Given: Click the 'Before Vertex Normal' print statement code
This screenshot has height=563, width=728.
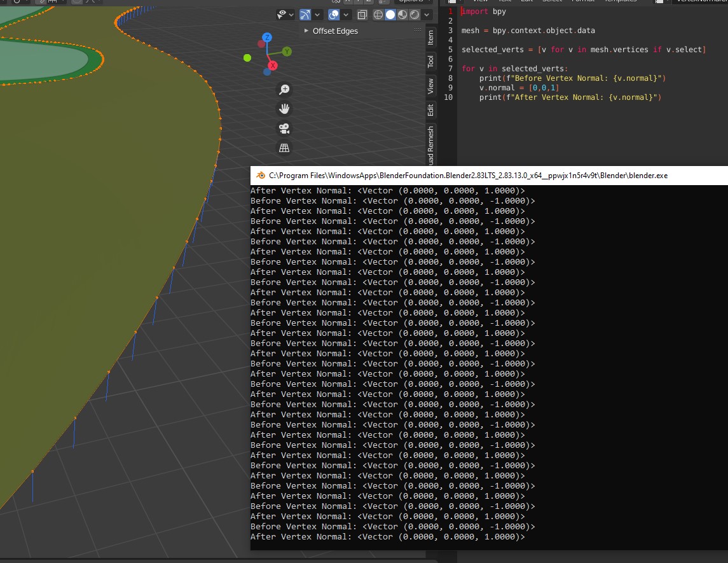Looking at the screenshot, I should click(572, 78).
